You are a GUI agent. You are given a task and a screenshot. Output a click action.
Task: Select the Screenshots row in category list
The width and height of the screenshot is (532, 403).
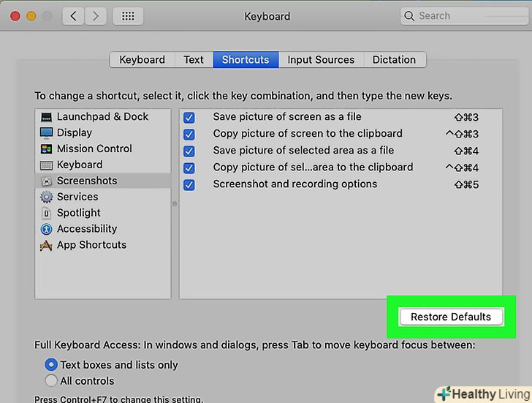(x=102, y=181)
